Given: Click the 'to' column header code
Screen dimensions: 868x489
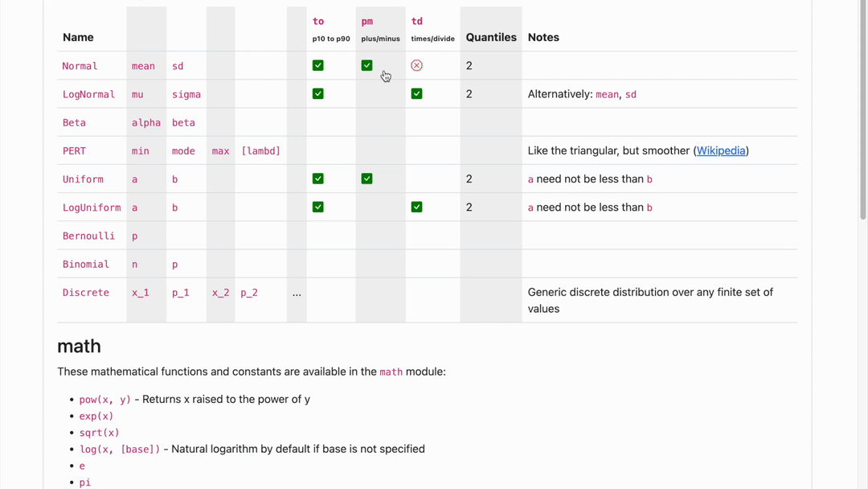Looking at the screenshot, I should pos(318,22).
